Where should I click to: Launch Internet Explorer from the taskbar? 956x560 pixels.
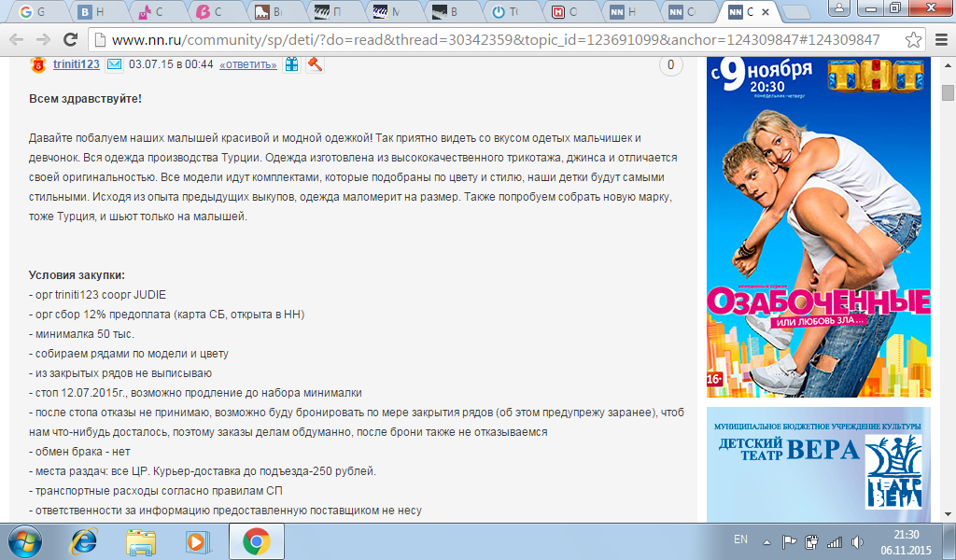[x=84, y=541]
